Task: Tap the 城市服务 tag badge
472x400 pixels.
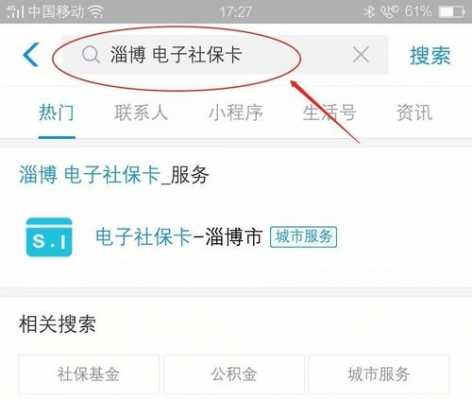Action: [303, 237]
